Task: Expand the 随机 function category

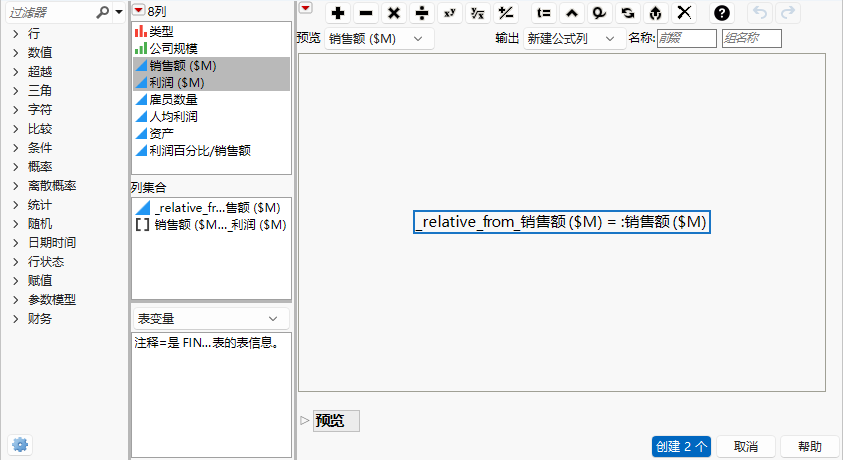Action: click(x=16, y=224)
